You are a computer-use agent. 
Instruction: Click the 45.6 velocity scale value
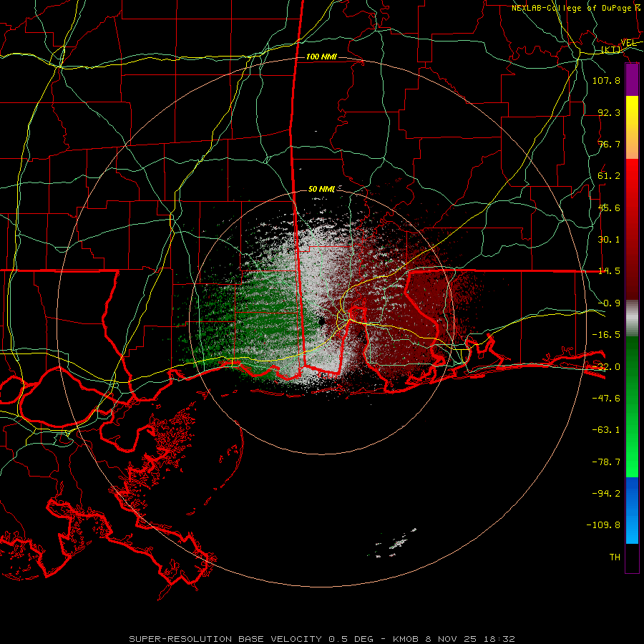pyautogui.click(x=609, y=208)
